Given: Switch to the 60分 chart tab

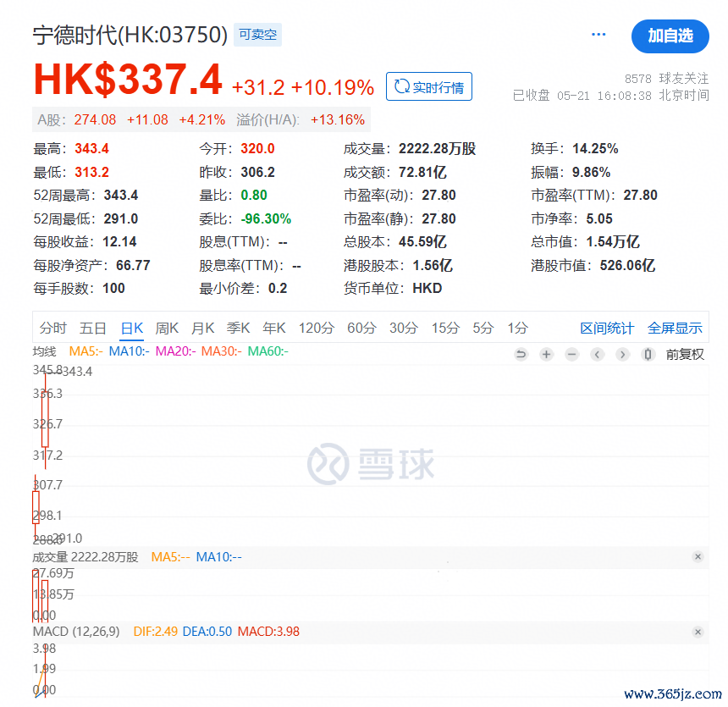Looking at the screenshot, I should coord(361,328).
